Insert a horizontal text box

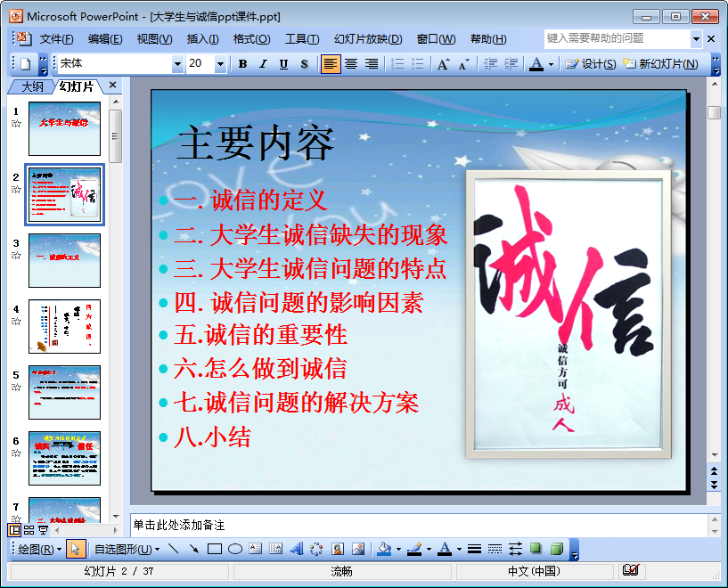(x=256, y=550)
